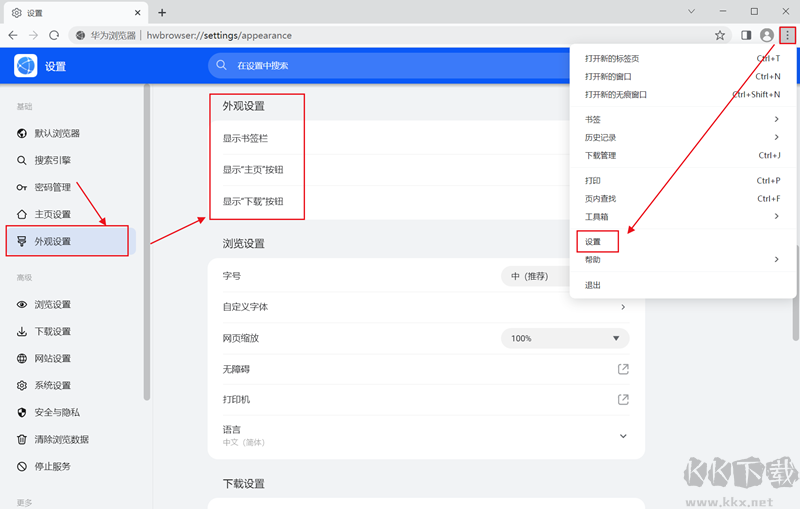Image resolution: width=800 pixels, height=509 pixels.
Task: Select 打开新的标签页 menu entry
Action: (682, 59)
